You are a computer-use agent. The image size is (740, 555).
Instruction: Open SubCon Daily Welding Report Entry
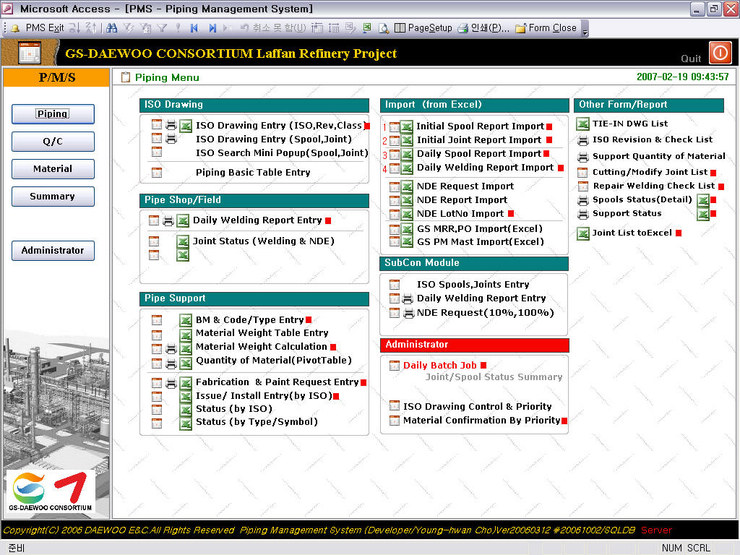click(481, 298)
